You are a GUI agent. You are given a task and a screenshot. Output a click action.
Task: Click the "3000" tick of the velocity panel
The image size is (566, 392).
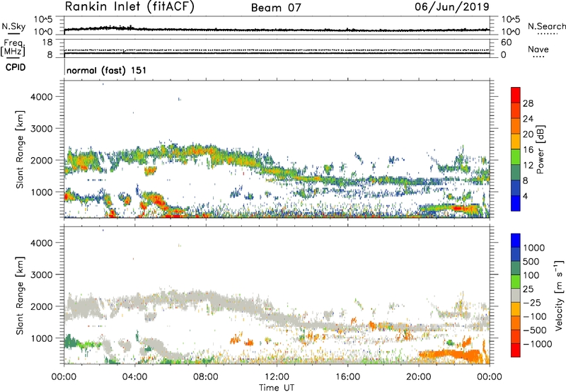pyautogui.click(x=42, y=275)
